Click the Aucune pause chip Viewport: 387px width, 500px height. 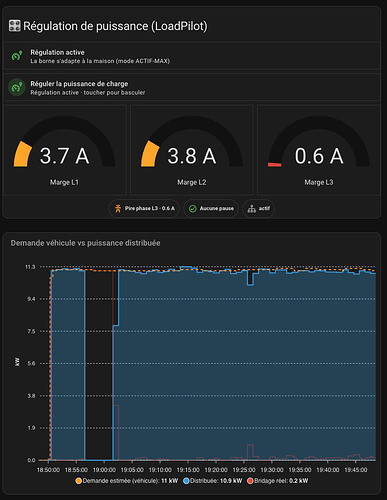pyautogui.click(x=211, y=209)
